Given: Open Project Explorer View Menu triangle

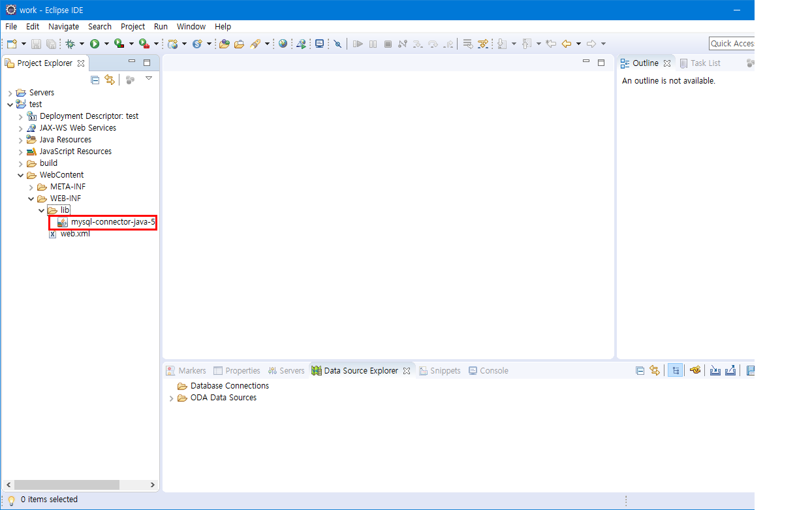Looking at the screenshot, I should [148, 78].
